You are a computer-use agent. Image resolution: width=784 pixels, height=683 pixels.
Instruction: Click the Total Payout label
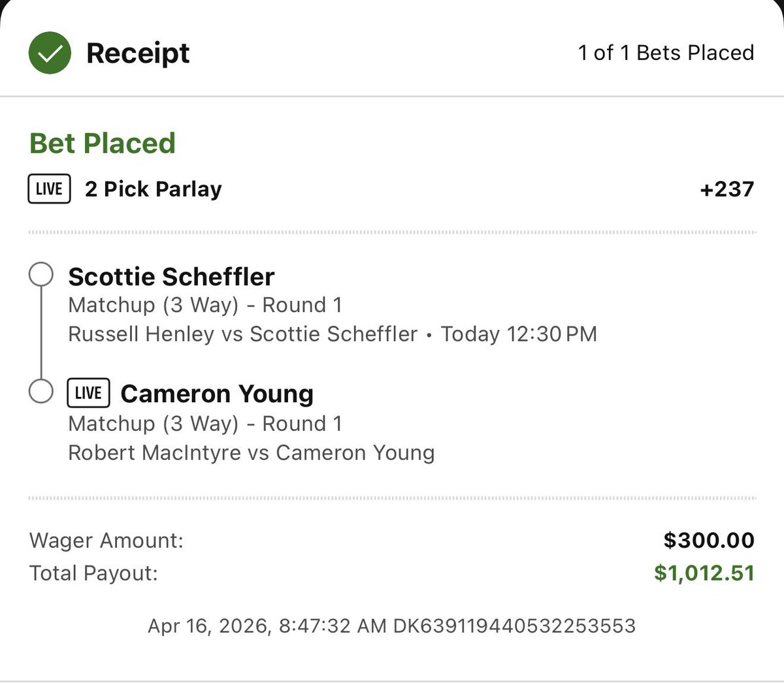(93, 573)
